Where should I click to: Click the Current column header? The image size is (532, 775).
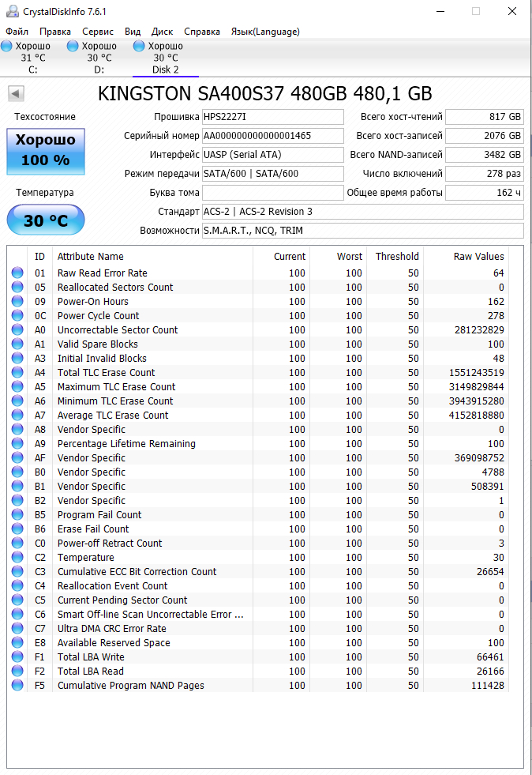(281, 257)
